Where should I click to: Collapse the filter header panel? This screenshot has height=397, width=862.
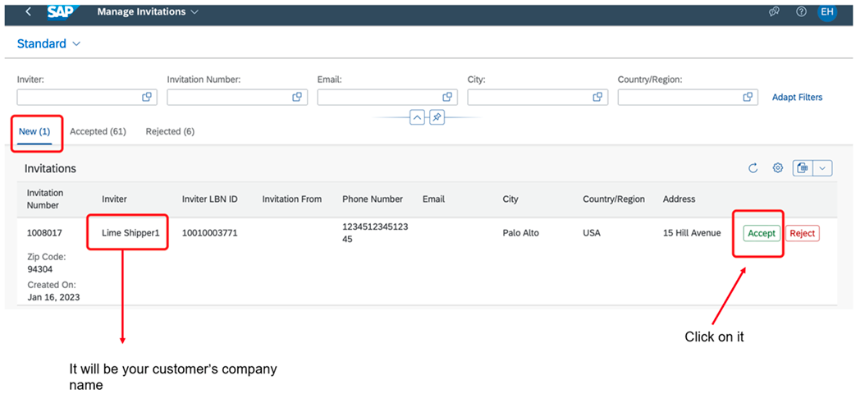(x=417, y=117)
